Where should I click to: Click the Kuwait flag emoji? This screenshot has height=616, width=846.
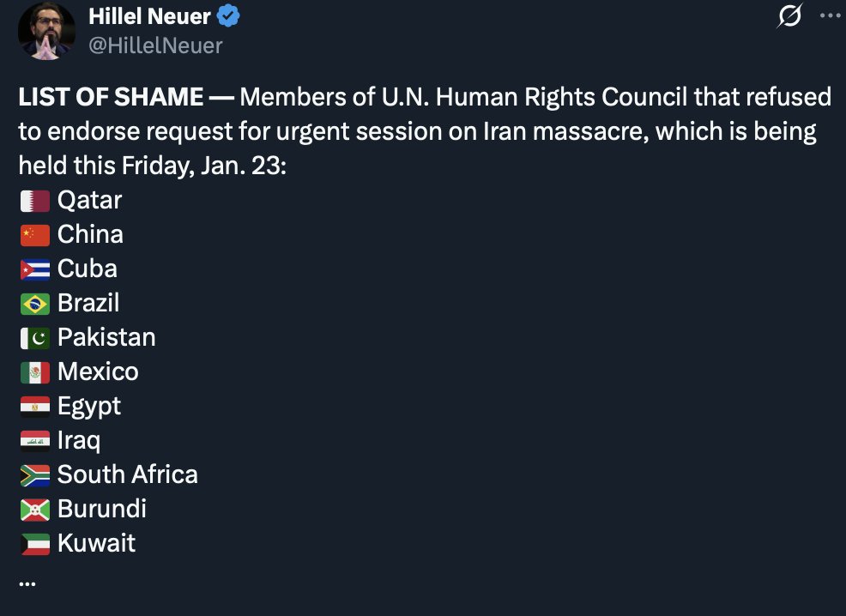(34, 544)
